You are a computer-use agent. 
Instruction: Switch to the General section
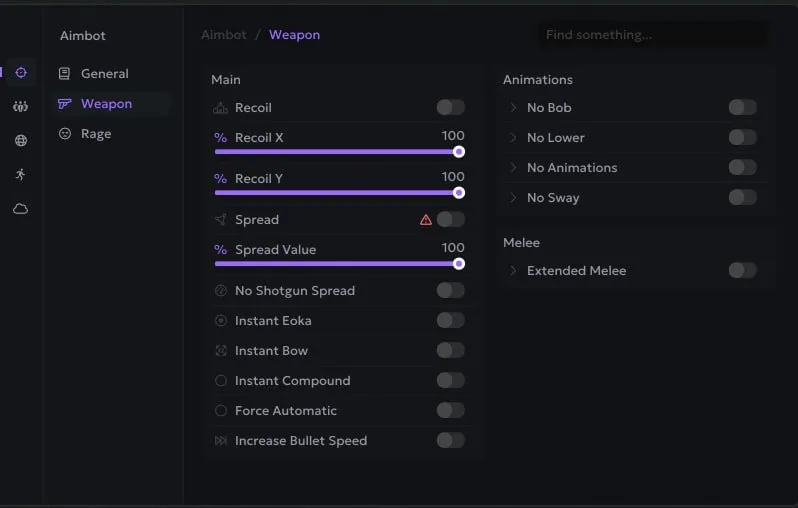click(104, 73)
